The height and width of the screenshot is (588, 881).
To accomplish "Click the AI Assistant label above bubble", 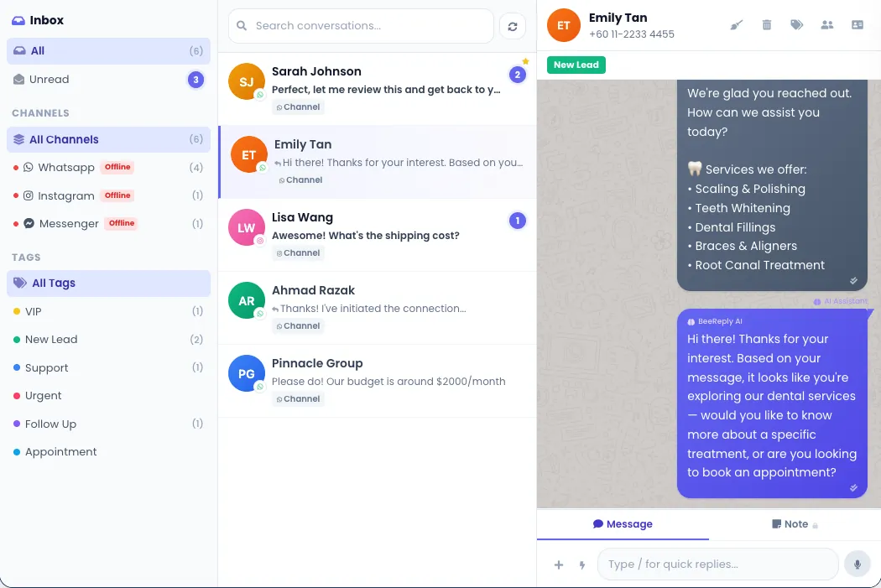I will 841,302.
